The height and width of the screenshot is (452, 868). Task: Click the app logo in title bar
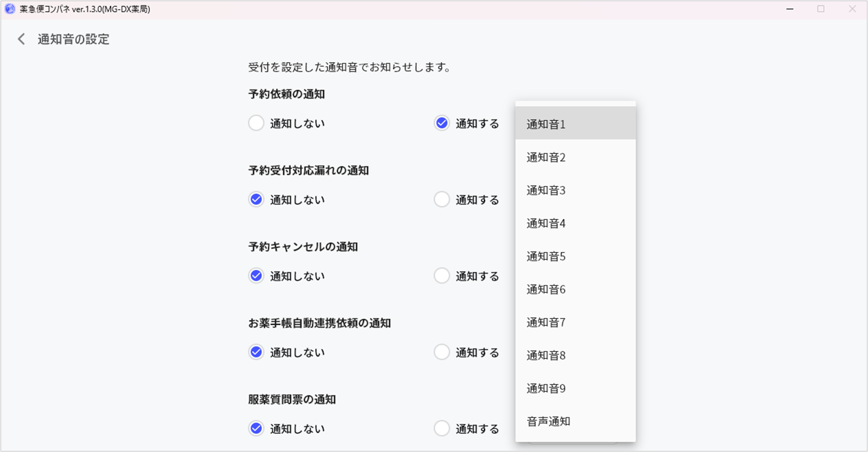pyautogui.click(x=9, y=9)
